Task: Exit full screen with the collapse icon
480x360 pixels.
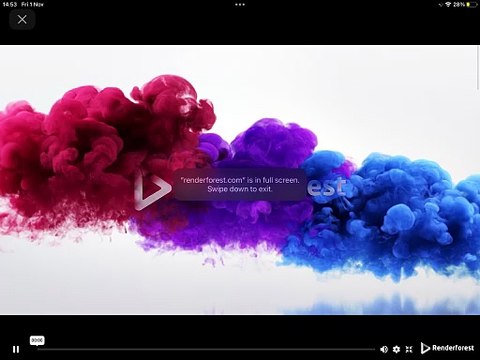Action: pos(409,349)
